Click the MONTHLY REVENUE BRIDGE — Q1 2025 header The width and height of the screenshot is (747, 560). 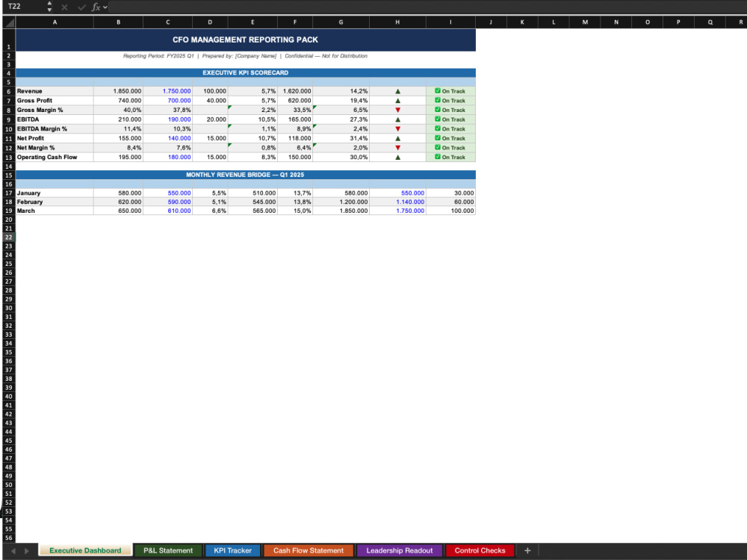pyautogui.click(x=245, y=175)
